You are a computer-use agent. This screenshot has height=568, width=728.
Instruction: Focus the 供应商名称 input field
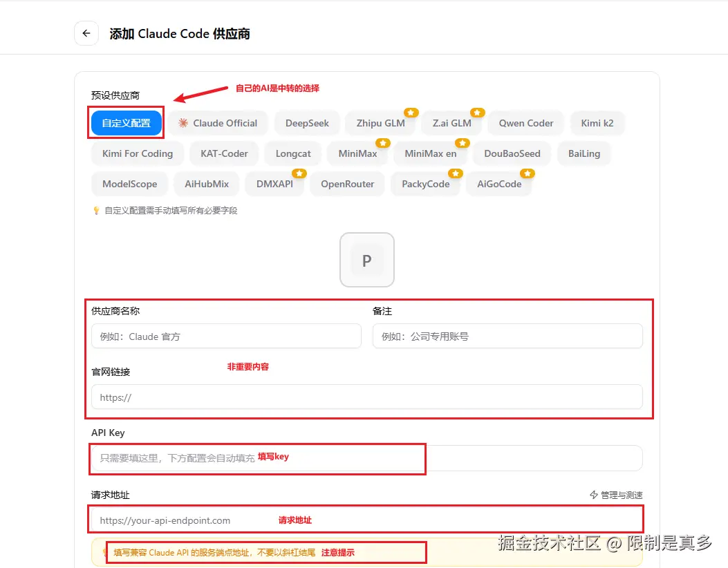pyautogui.click(x=226, y=336)
